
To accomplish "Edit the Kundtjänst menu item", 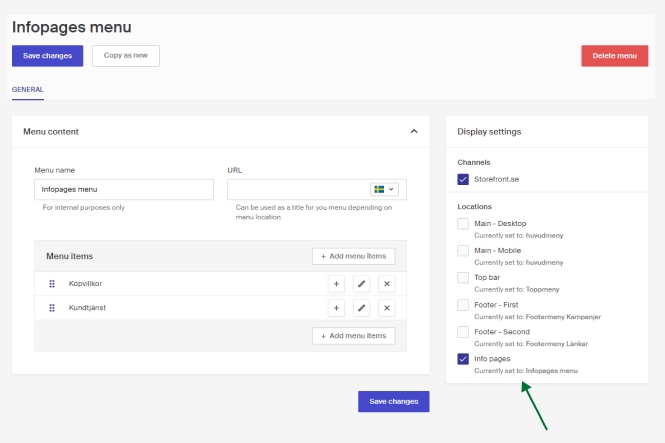I will [x=362, y=308].
